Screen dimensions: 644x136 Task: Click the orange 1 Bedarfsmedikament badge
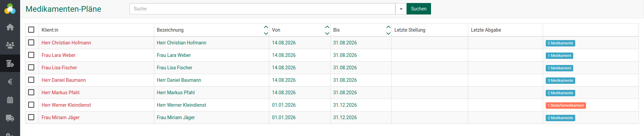(x=566, y=105)
